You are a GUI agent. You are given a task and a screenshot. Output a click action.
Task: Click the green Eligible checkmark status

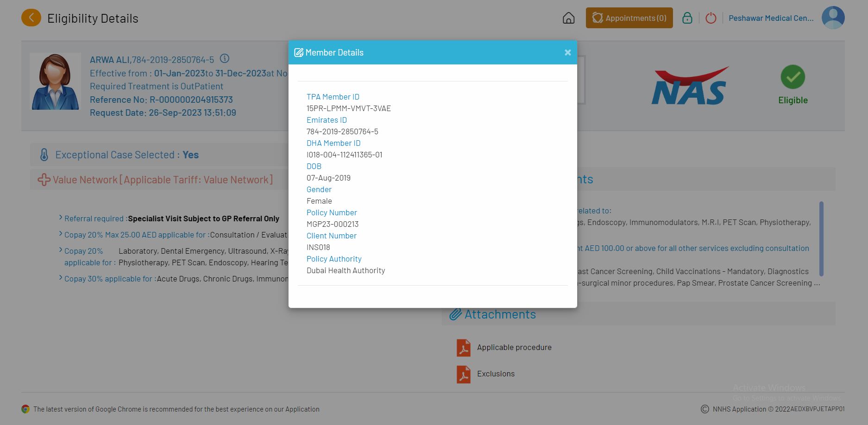pyautogui.click(x=793, y=77)
